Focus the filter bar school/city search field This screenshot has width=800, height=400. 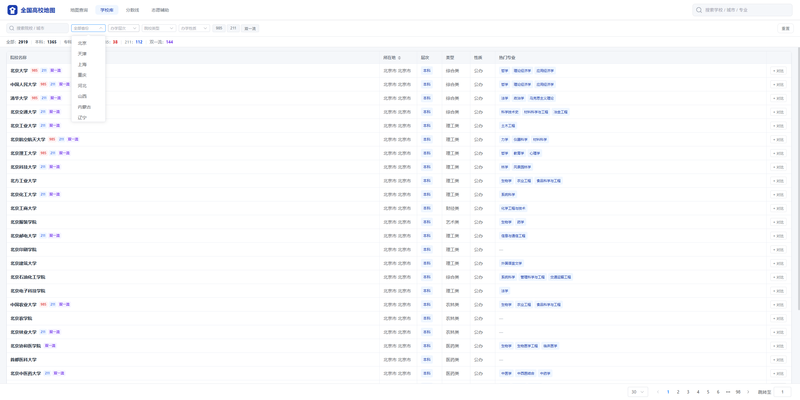(37, 28)
